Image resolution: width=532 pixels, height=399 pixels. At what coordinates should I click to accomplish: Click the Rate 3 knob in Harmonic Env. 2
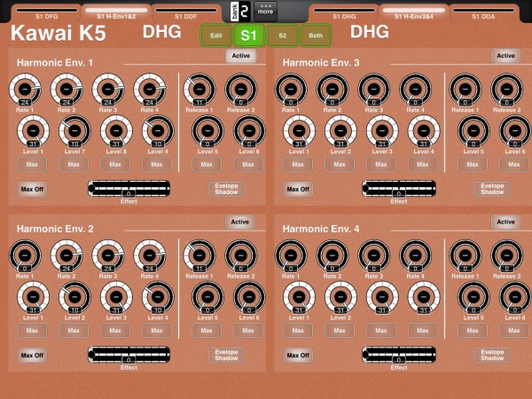pyautogui.click(x=108, y=256)
